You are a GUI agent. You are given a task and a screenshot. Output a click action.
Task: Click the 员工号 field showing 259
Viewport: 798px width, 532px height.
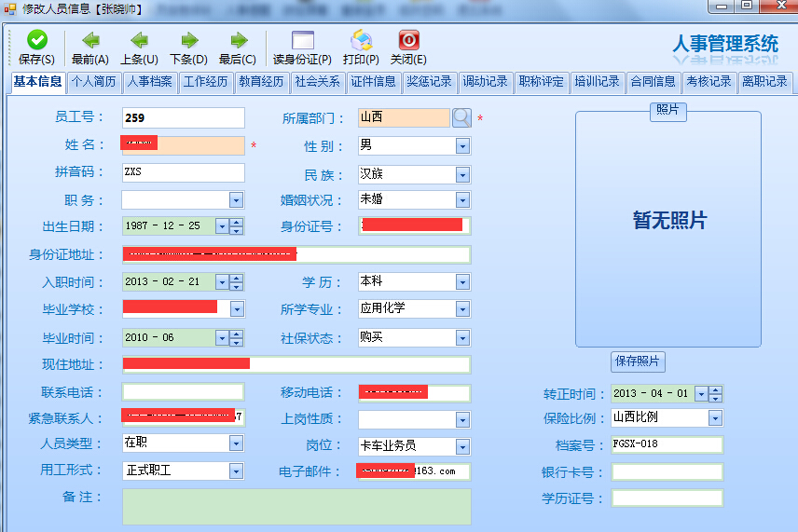(x=184, y=118)
